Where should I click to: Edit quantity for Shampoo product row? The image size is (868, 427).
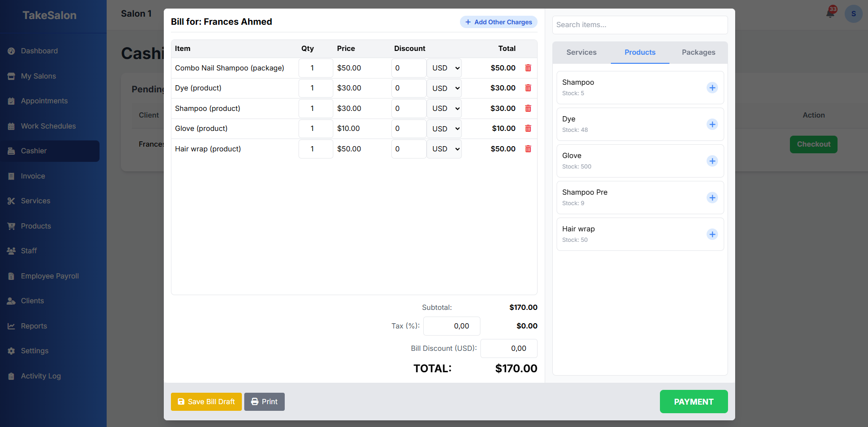(316, 109)
